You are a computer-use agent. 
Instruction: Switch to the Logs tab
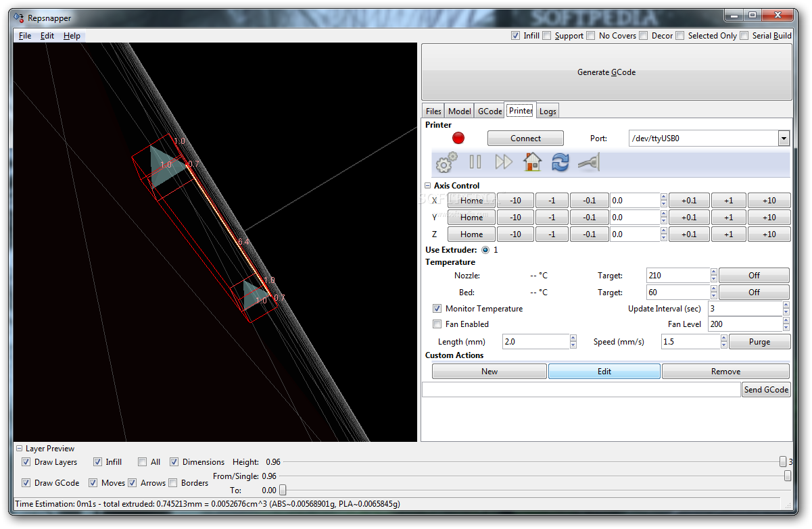tap(548, 111)
